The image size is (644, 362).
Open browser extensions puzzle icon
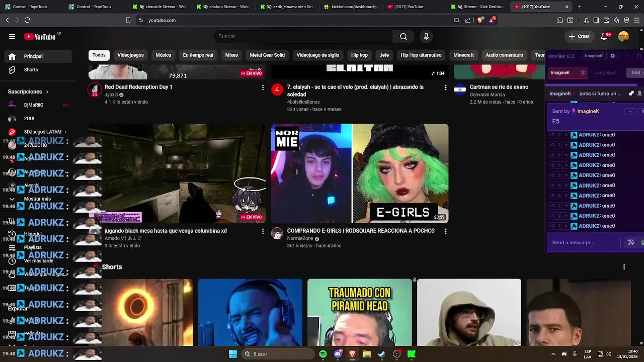click(x=560, y=20)
